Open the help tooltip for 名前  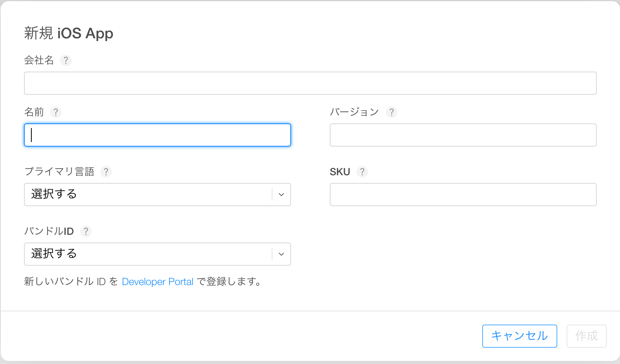[x=56, y=112]
